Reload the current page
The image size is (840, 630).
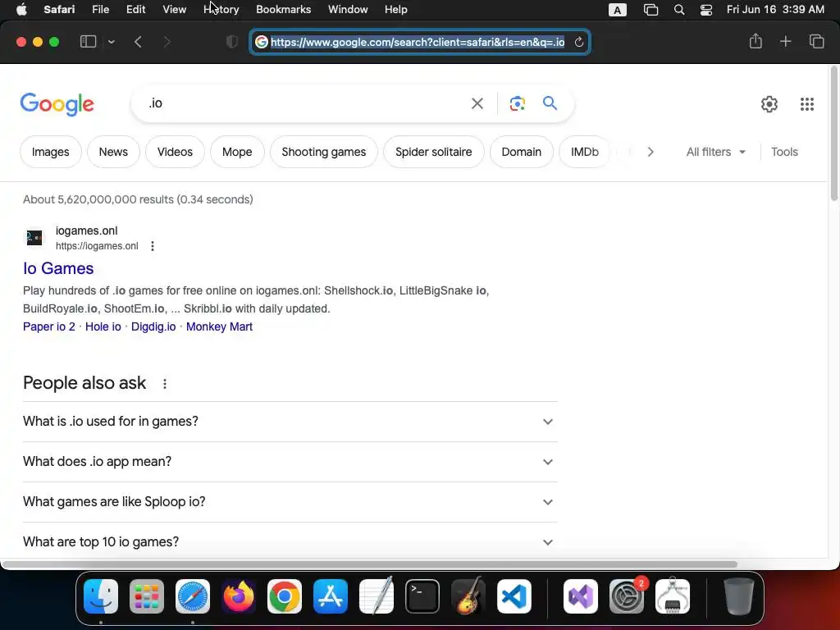(578, 42)
